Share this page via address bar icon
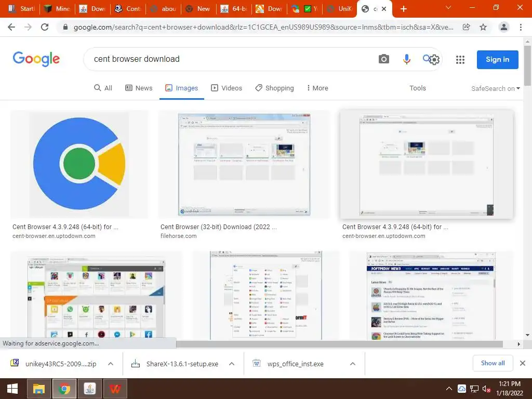532x399 pixels. coord(467,27)
